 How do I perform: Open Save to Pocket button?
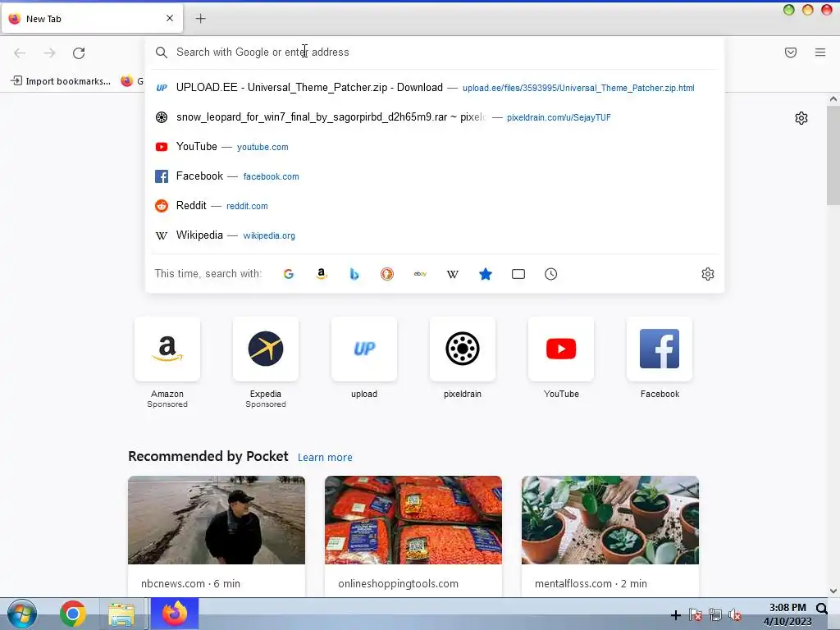coord(791,52)
